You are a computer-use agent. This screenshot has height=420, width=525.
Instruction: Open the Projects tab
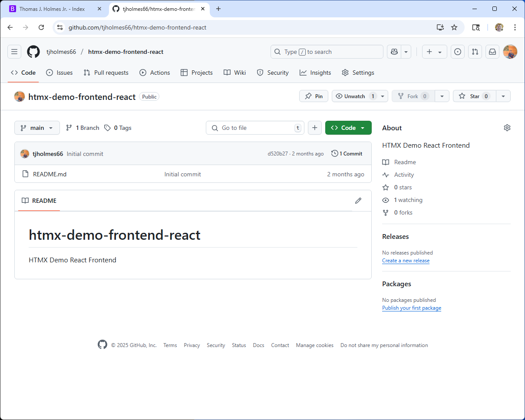pos(197,73)
